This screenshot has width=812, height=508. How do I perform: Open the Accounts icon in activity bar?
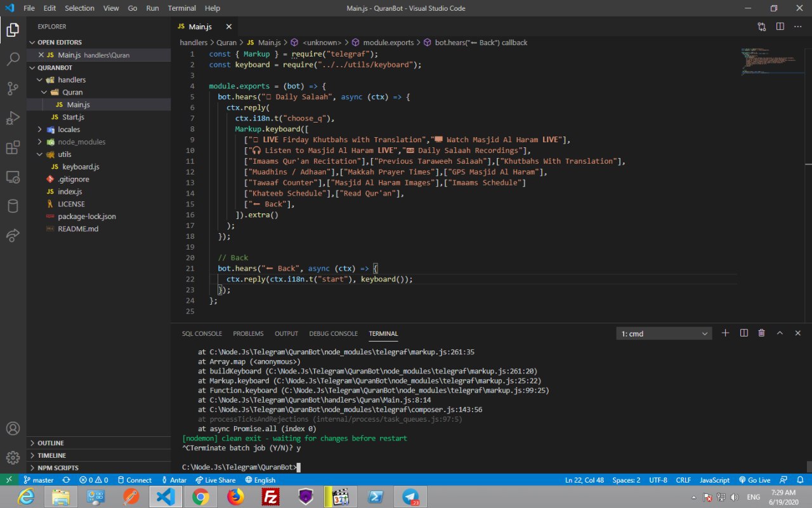tap(13, 429)
